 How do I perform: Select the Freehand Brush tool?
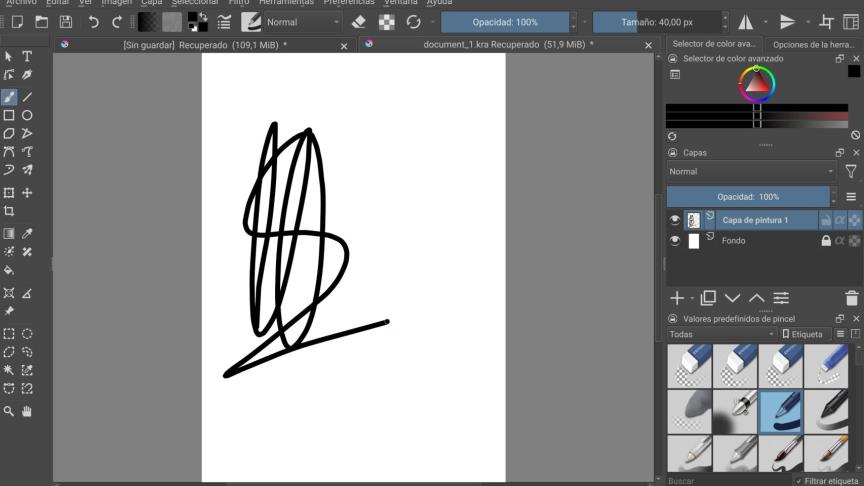[9, 97]
